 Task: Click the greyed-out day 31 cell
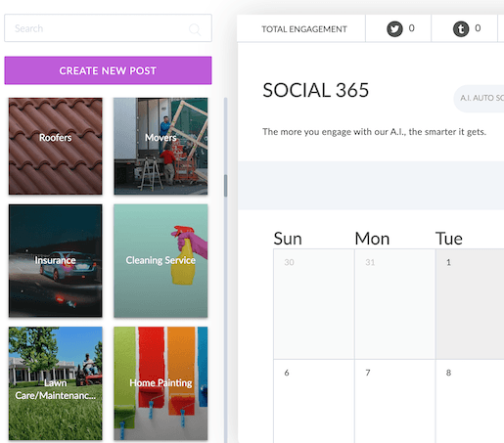395,304
